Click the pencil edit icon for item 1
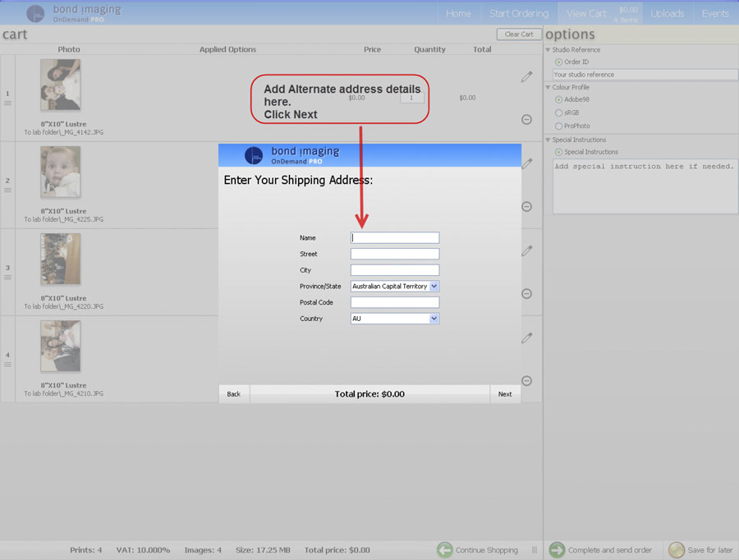 click(x=526, y=76)
